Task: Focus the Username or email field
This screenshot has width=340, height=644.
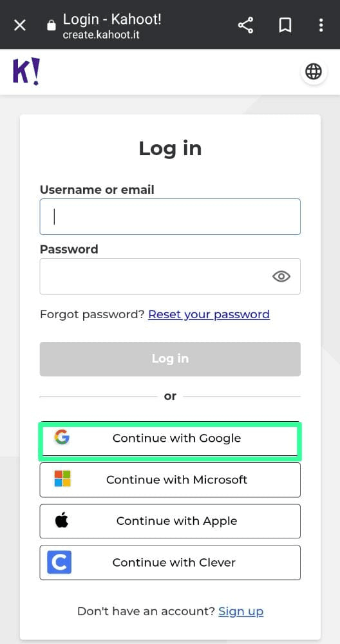Action: coord(170,216)
